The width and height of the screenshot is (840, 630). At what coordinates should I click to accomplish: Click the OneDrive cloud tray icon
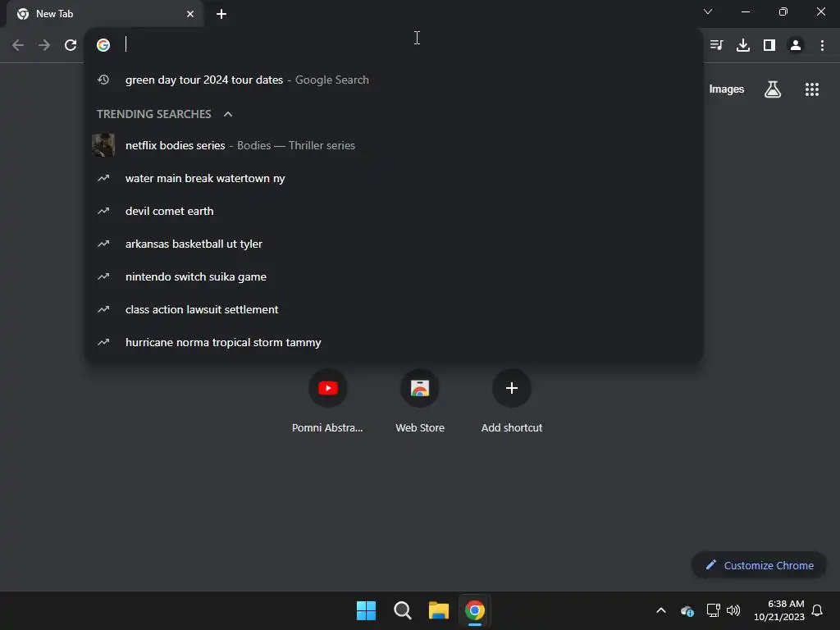click(687, 610)
